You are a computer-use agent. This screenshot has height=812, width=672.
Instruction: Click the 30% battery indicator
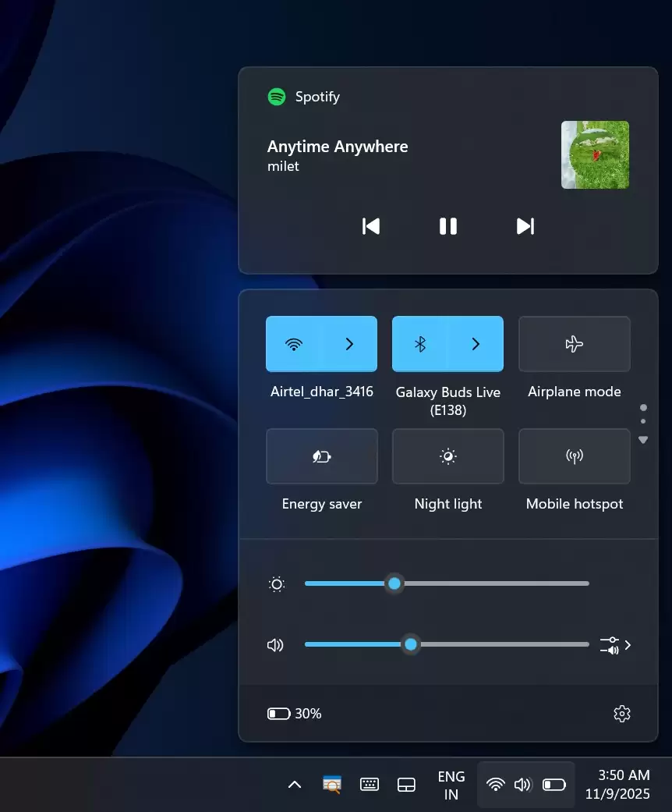[295, 714]
